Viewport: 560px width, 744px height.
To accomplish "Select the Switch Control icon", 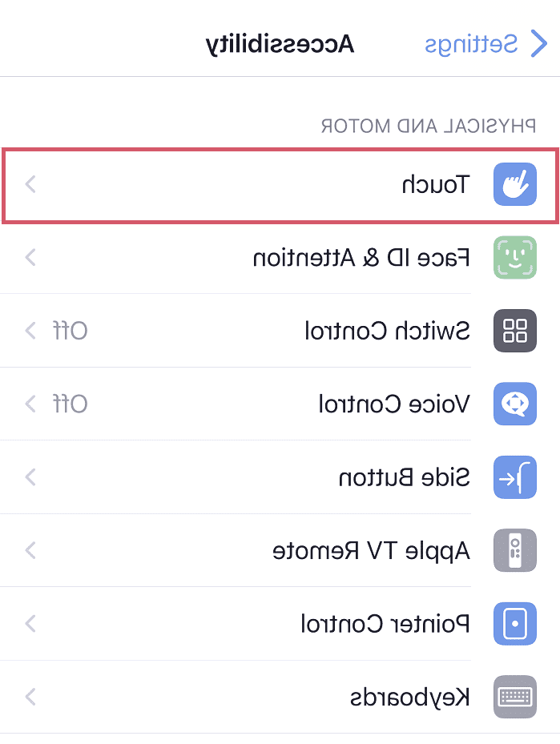I will [515, 331].
